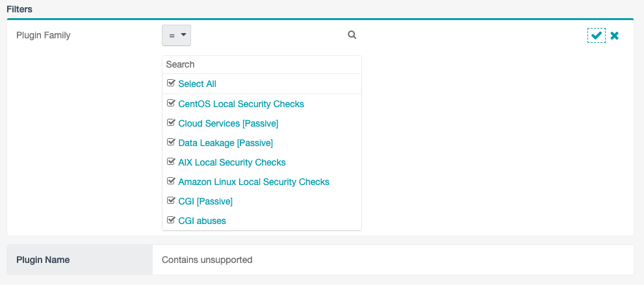Confirm filter with the checkmark icon
Viewport: 644px width, 285px height.
click(x=596, y=36)
